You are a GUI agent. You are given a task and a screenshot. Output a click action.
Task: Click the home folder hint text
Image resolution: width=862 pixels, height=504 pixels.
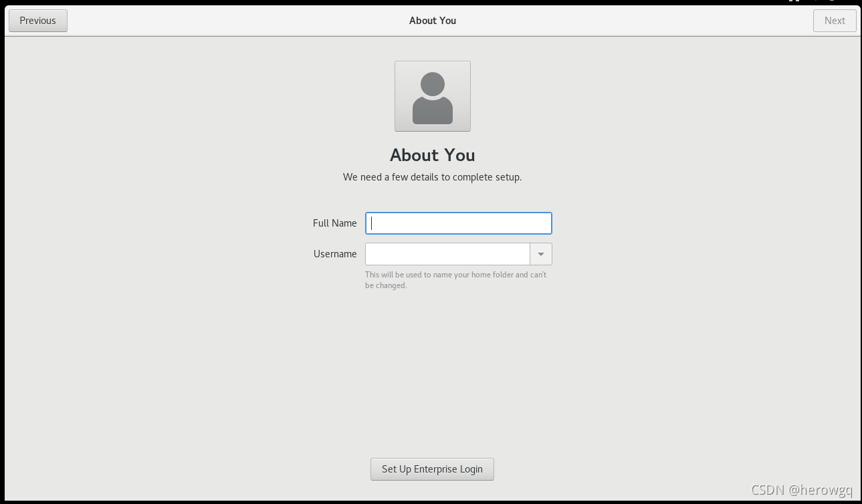[x=456, y=280]
